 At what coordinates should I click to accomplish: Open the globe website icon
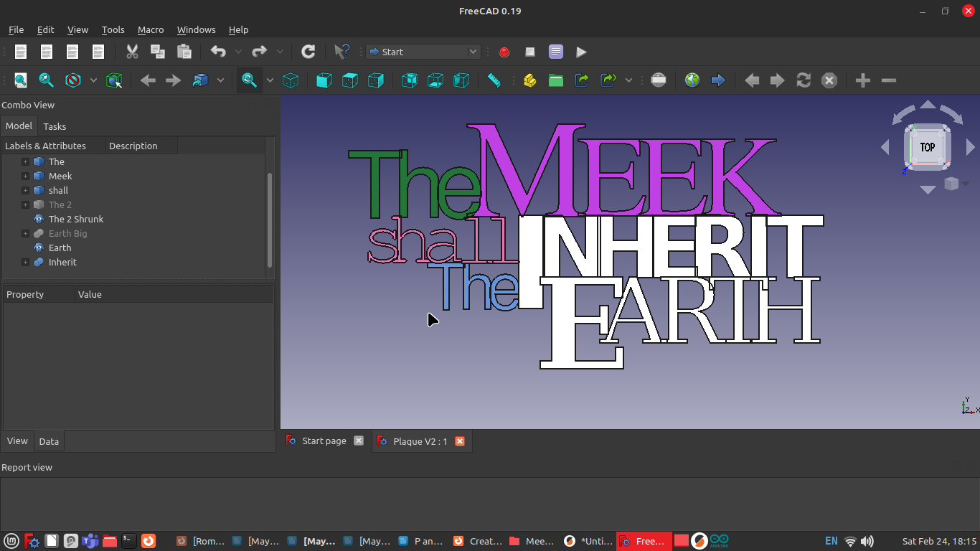pyautogui.click(x=692, y=80)
